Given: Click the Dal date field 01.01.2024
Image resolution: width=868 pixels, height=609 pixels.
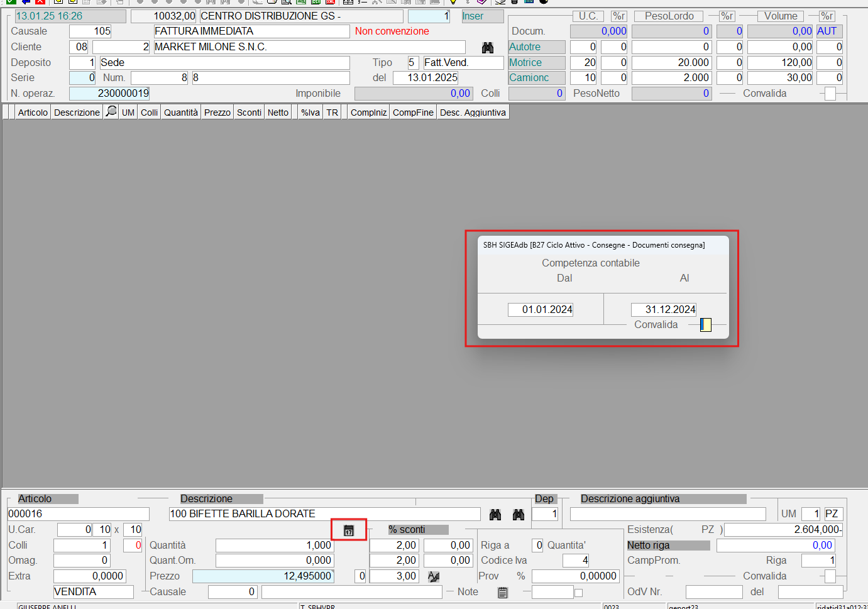Looking at the screenshot, I should tap(541, 310).
